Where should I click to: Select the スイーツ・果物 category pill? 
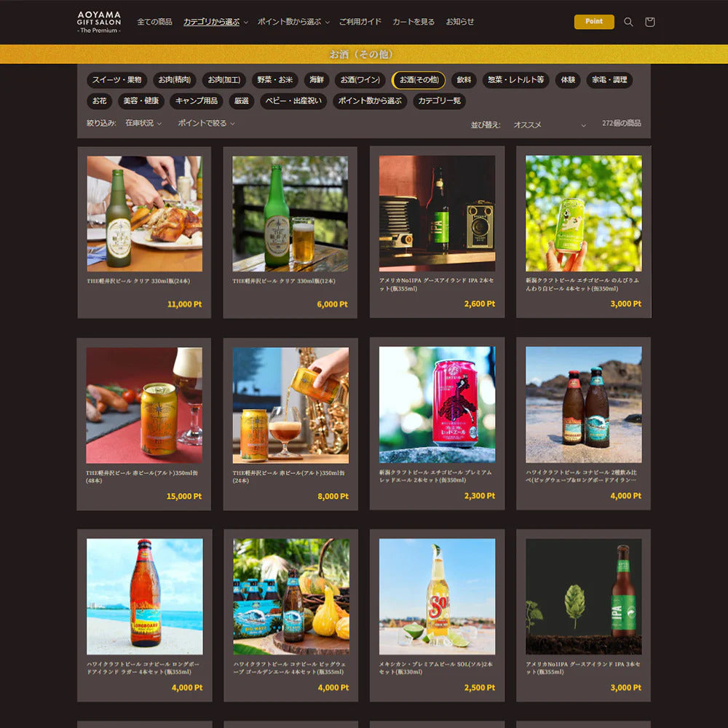tap(117, 80)
